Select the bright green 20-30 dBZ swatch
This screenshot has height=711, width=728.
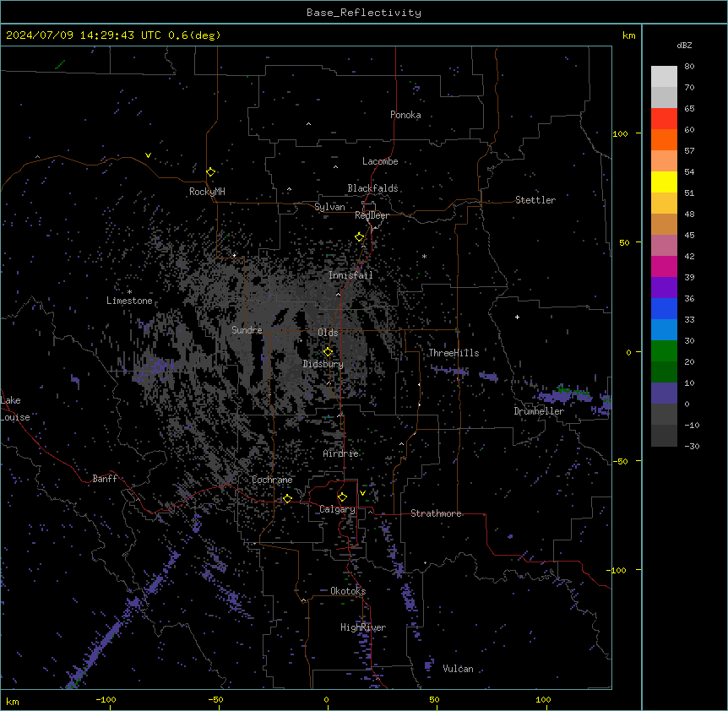tap(664, 351)
